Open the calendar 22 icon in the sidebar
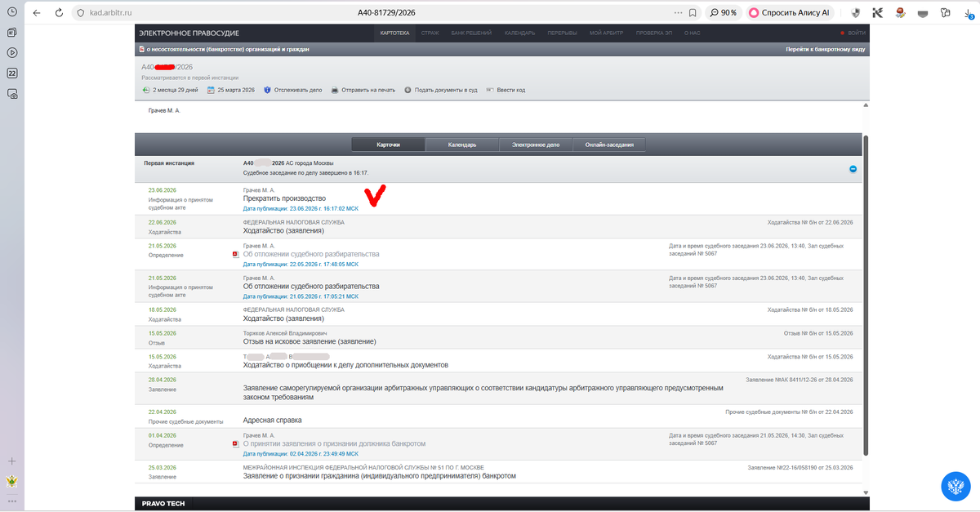 coord(12,73)
